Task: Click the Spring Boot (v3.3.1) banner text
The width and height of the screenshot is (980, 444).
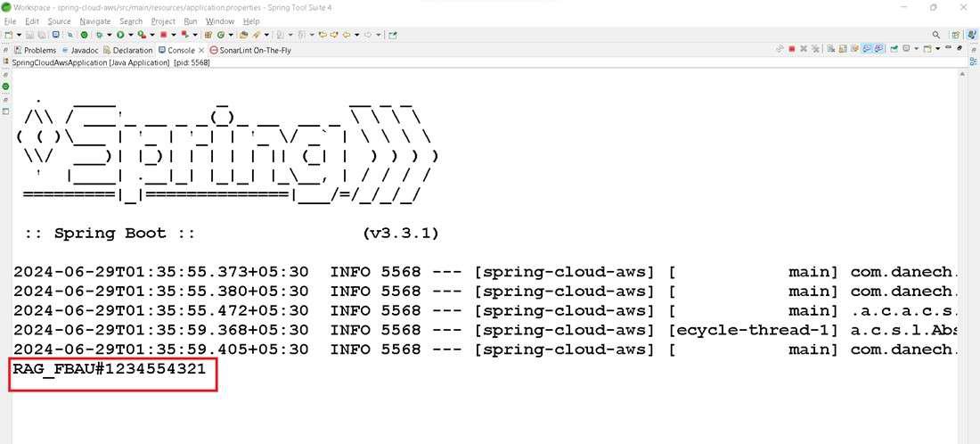Action: [232, 234]
